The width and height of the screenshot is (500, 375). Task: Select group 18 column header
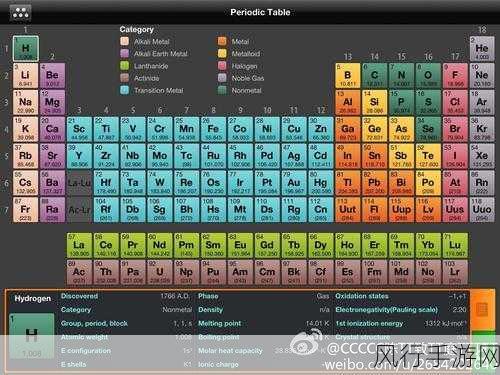pos(482,30)
